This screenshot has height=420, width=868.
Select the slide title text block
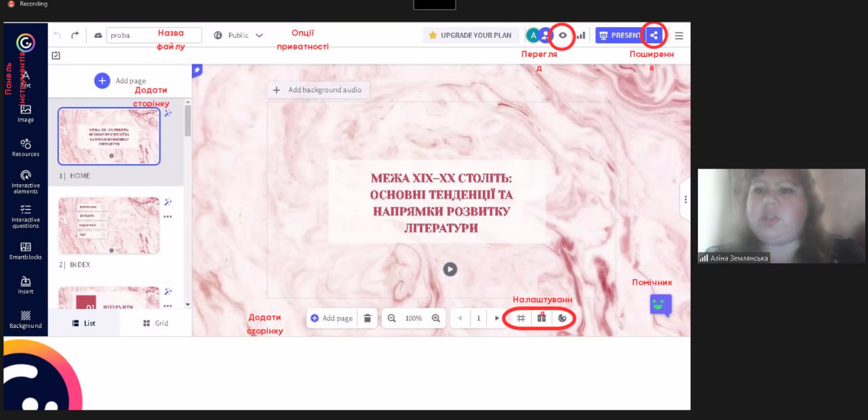440,203
